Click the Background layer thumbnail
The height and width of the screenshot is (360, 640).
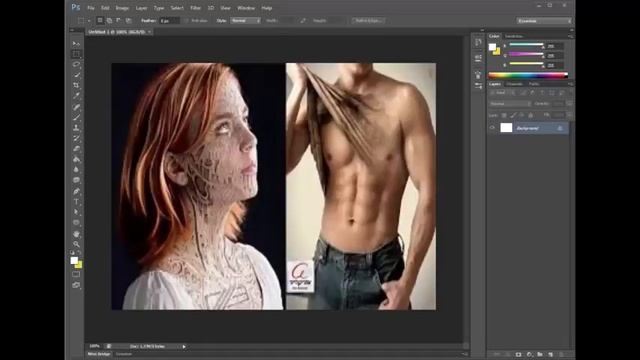[x=506, y=128]
